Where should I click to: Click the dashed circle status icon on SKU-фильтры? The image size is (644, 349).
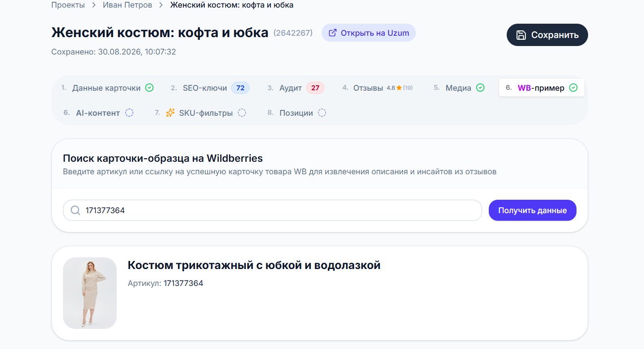(x=242, y=113)
